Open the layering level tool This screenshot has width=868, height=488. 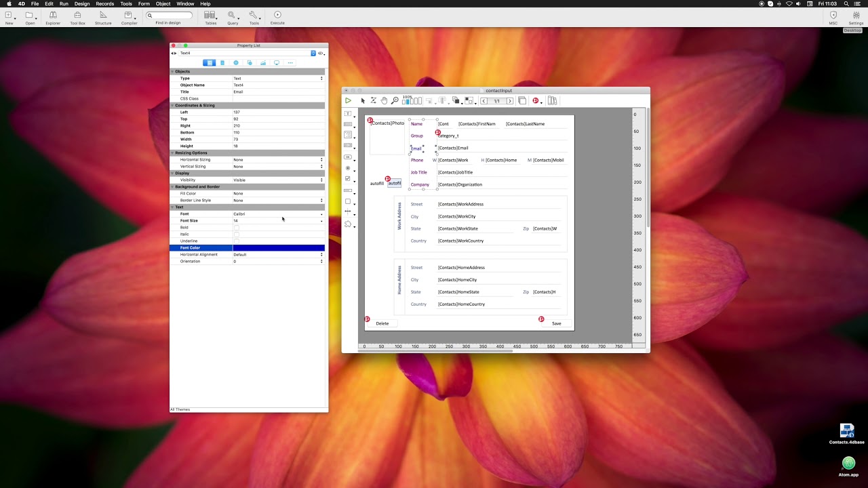[456, 100]
